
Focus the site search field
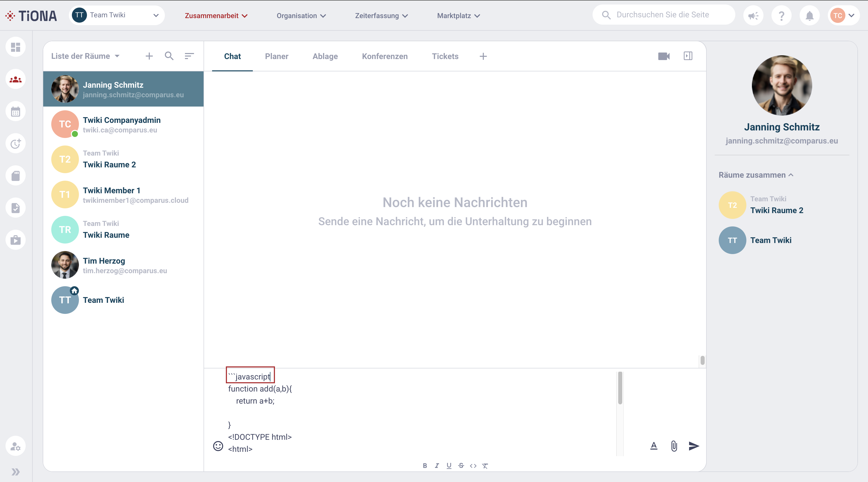click(663, 15)
